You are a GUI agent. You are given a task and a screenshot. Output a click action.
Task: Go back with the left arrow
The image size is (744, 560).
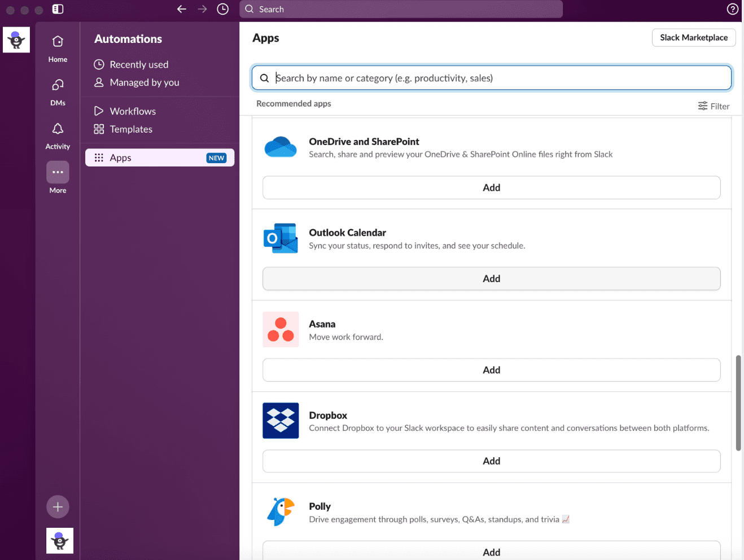click(182, 9)
